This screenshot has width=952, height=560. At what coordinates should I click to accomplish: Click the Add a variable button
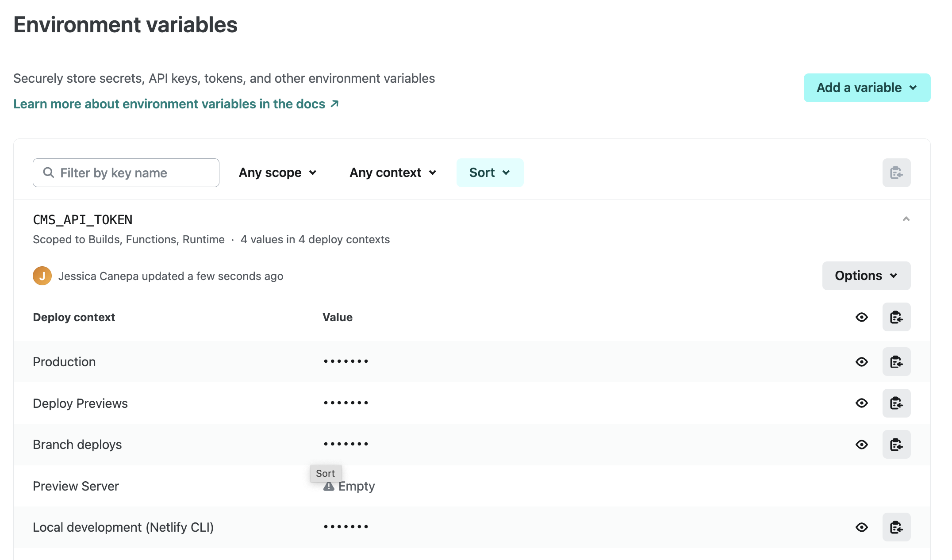coord(867,88)
